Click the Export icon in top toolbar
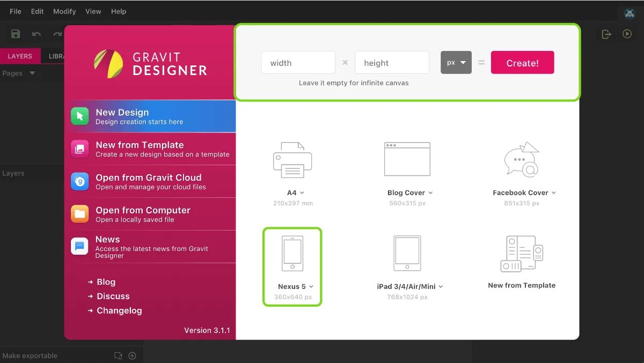 click(x=606, y=34)
